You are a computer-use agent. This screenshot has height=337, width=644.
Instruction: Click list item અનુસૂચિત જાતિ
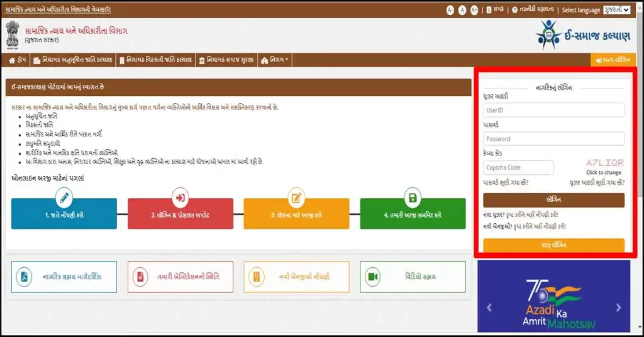(x=42, y=116)
